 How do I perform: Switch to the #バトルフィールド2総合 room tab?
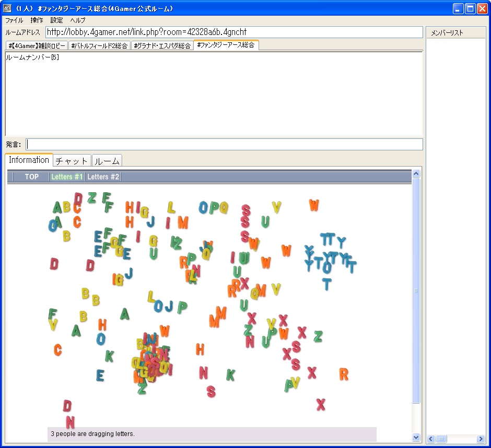point(99,46)
